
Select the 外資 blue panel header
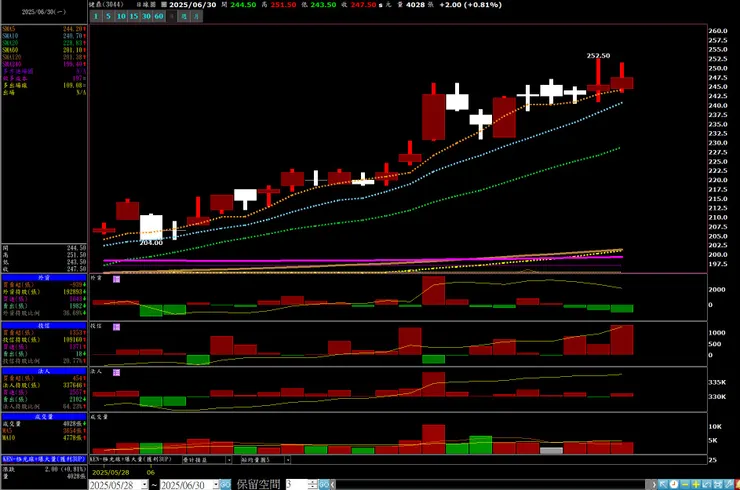click(44, 278)
